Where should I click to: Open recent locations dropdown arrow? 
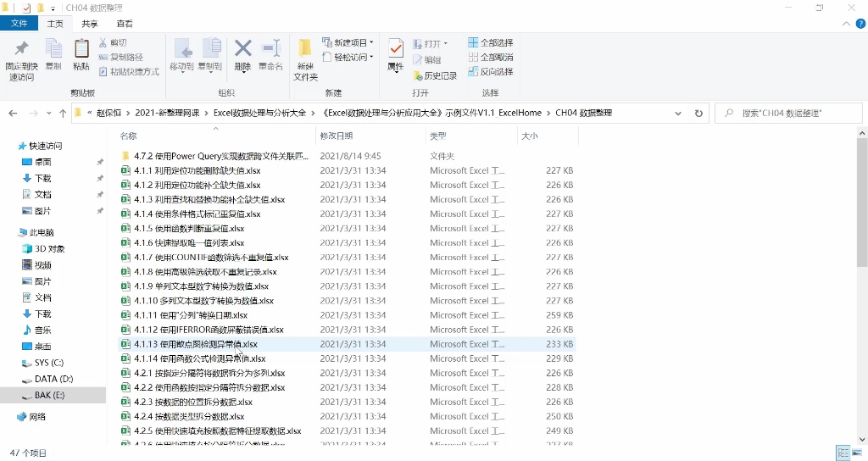pyautogui.click(x=48, y=113)
